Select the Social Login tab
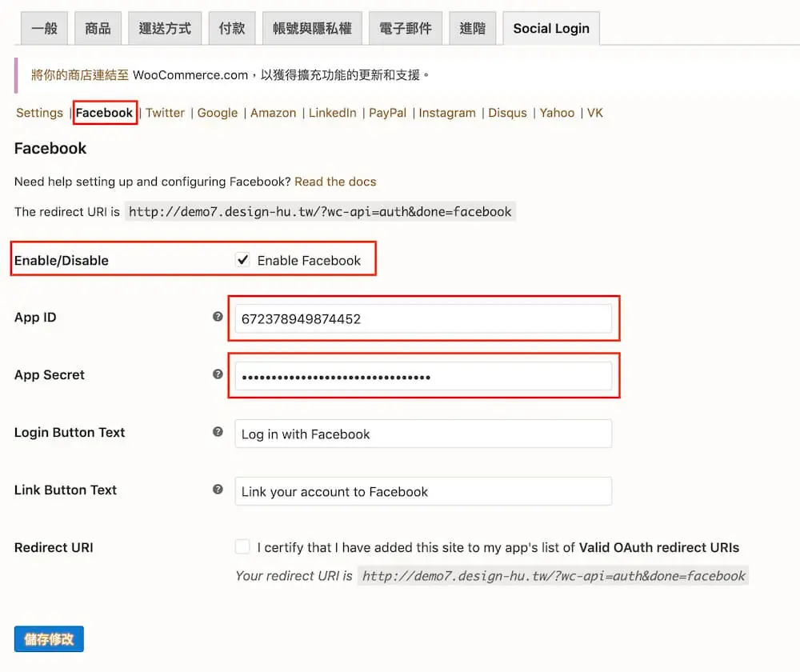The image size is (800, 672). 551,28
